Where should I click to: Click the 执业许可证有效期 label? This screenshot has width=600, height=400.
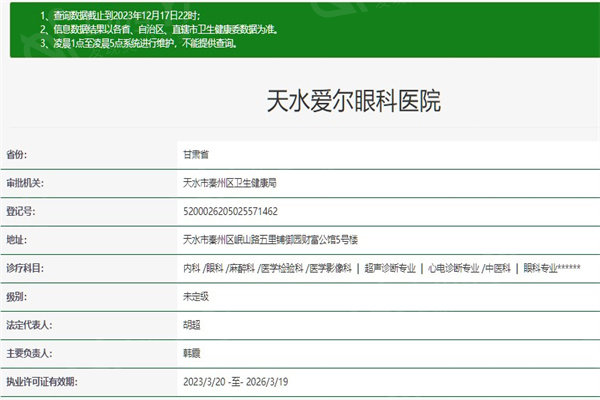[42, 382]
